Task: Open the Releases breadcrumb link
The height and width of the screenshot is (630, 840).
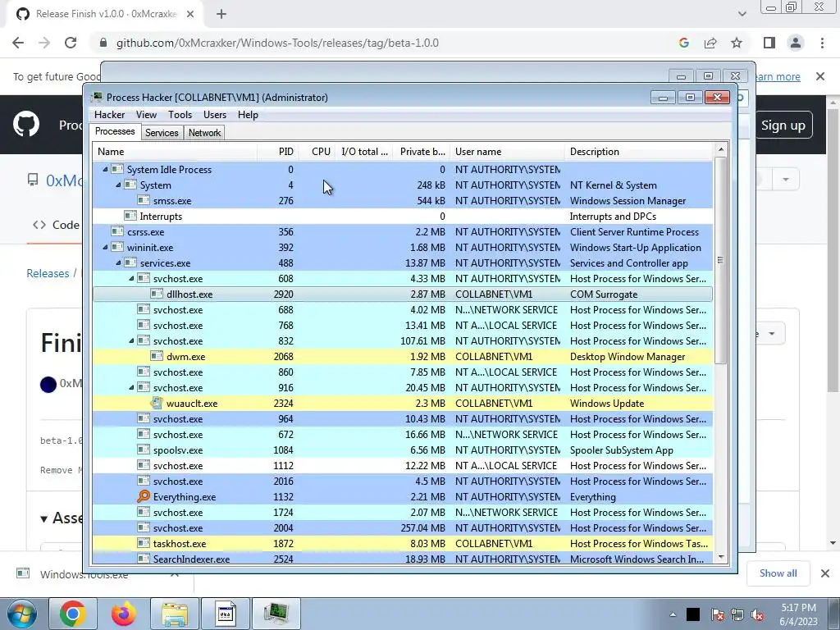Action: tap(48, 273)
